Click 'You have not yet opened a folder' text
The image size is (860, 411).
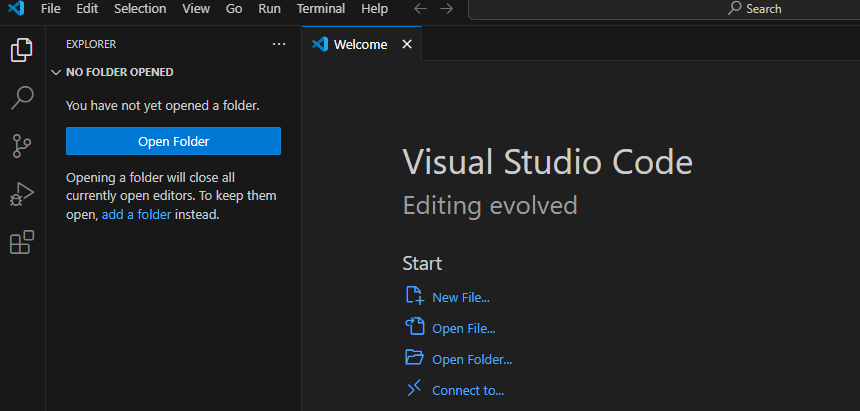[x=163, y=105]
